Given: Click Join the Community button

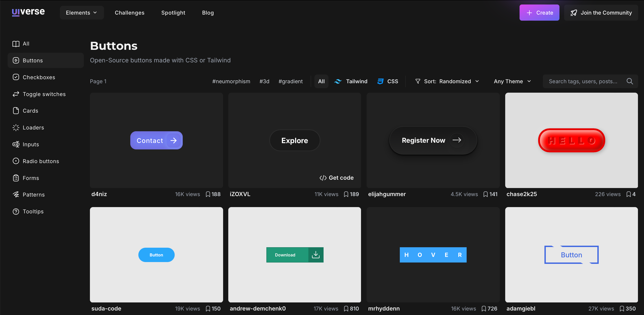Looking at the screenshot, I should [601, 13].
